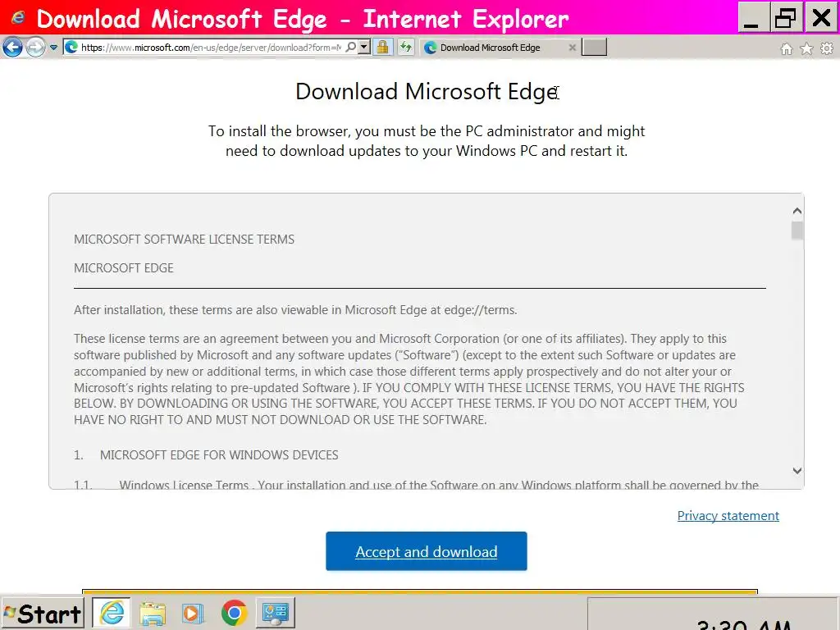This screenshot has width=840, height=630.
Task: Open Tools with the gear icon
Action: click(x=827, y=48)
